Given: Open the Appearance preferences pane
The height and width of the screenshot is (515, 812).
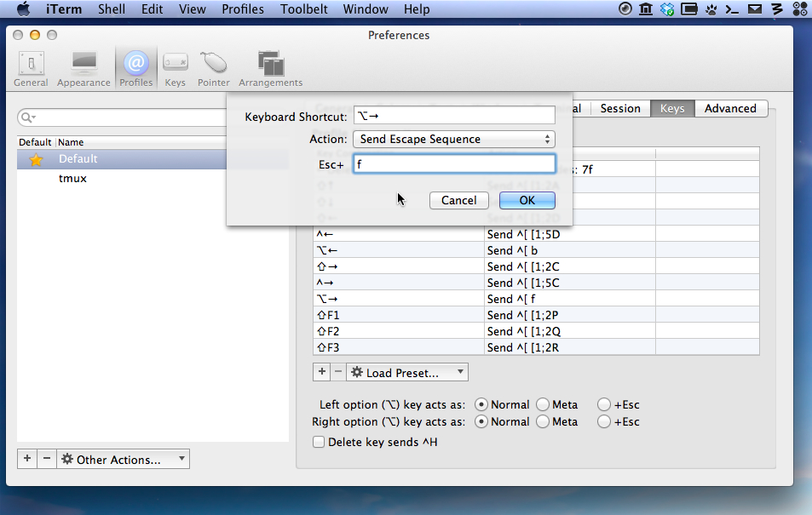Looking at the screenshot, I should (84, 69).
